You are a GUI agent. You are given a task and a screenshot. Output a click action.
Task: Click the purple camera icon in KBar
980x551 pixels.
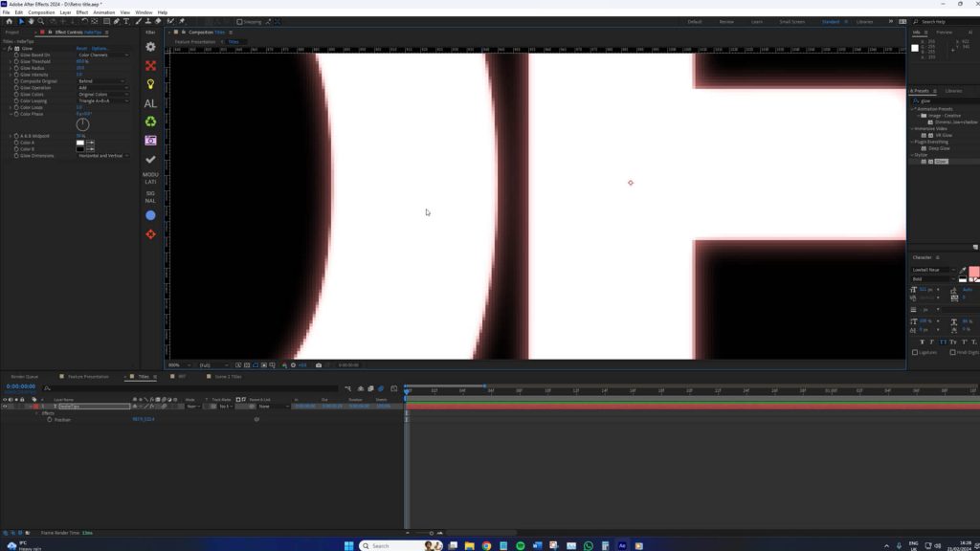coord(150,141)
